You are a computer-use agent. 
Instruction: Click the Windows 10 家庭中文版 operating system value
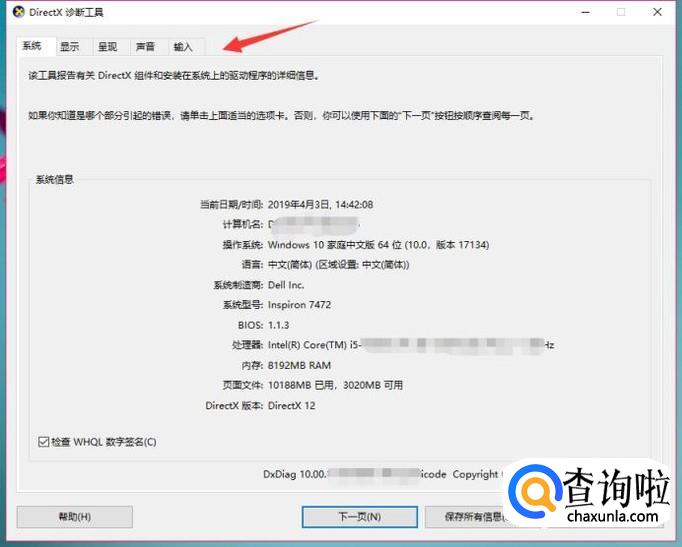click(x=378, y=245)
